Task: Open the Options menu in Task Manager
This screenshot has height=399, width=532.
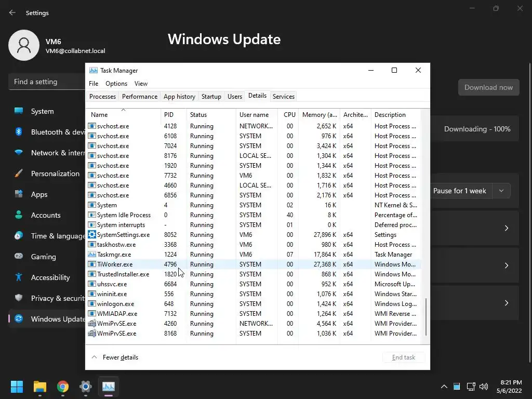Action: tap(116, 84)
